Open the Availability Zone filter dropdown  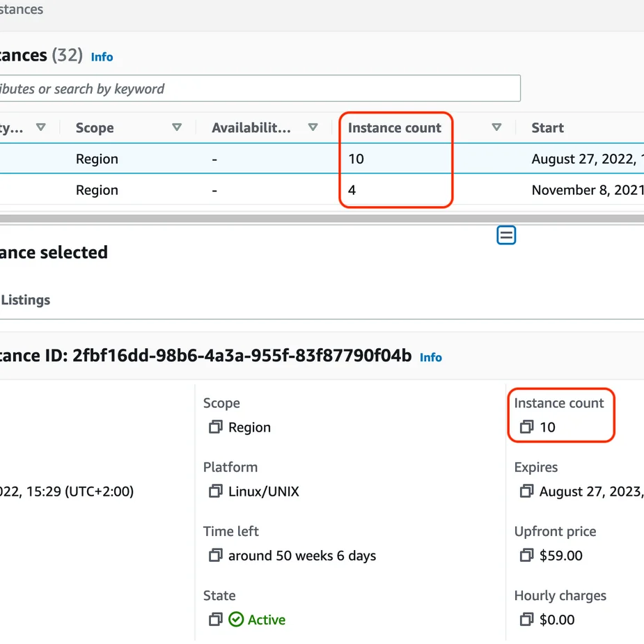click(x=313, y=127)
